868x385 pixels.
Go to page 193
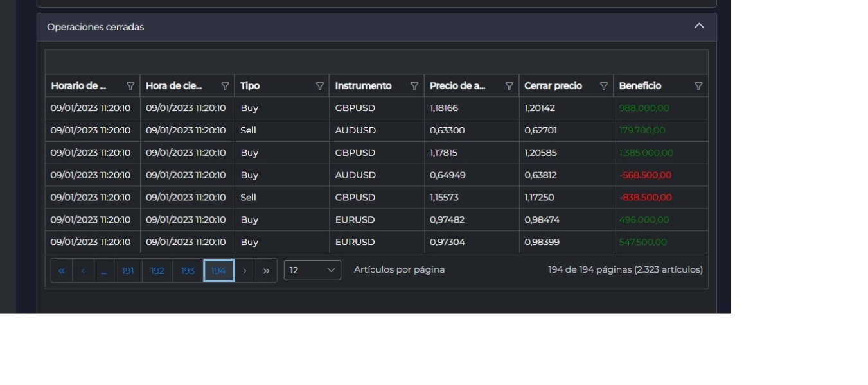click(x=188, y=271)
